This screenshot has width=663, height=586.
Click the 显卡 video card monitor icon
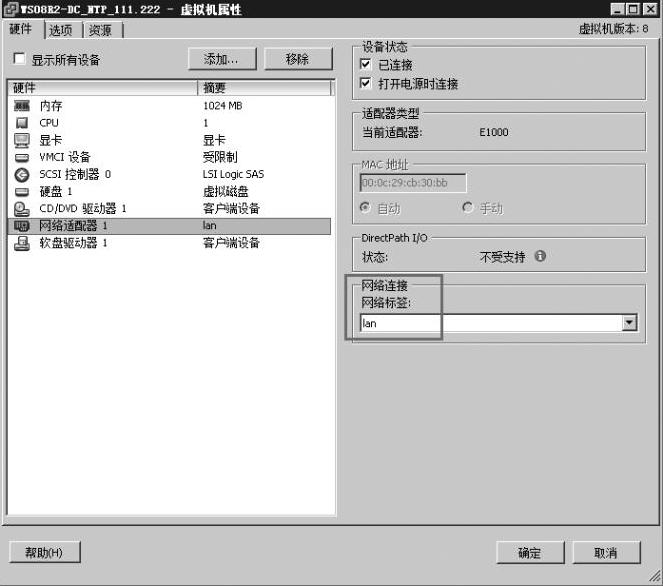(22, 140)
